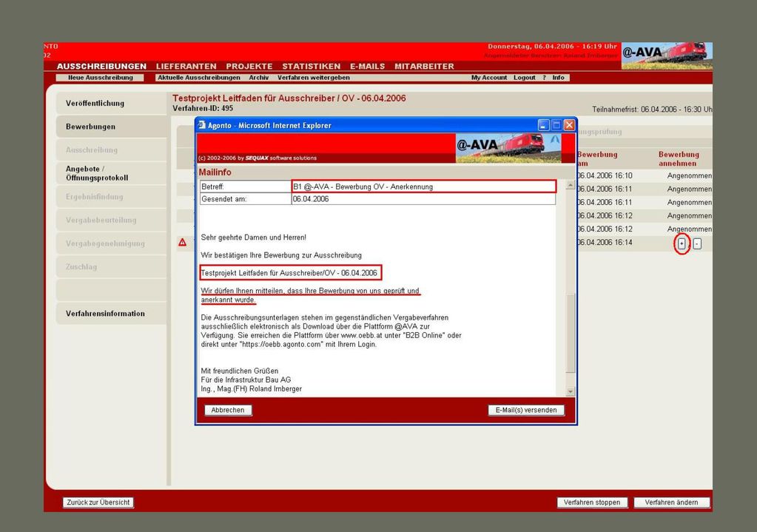Click application date 06.04.2006 16:10
Viewport: 757px width, 532px height.
point(605,175)
